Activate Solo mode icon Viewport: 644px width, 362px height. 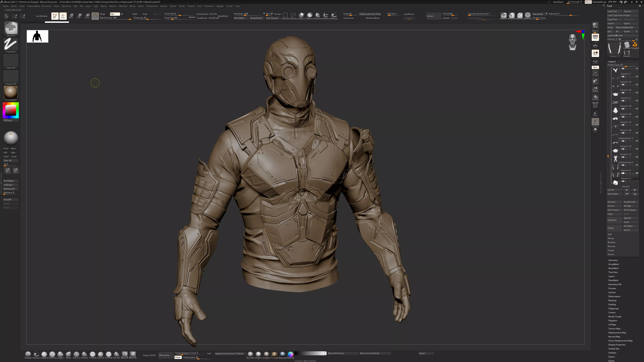[595, 130]
